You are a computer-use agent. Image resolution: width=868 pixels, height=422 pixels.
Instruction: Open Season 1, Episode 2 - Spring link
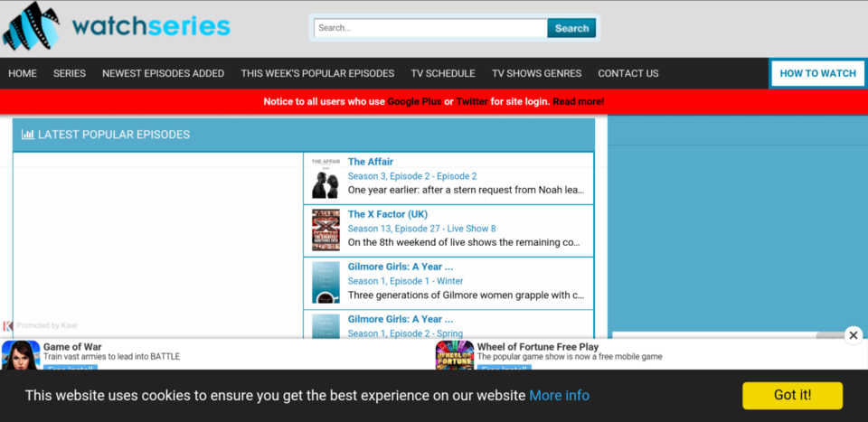coord(405,333)
